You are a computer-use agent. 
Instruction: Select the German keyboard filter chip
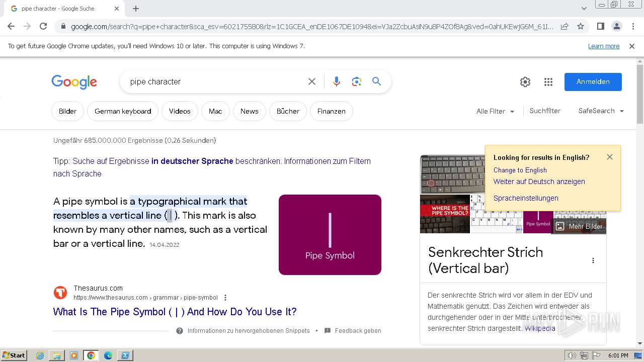click(x=123, y=111)
